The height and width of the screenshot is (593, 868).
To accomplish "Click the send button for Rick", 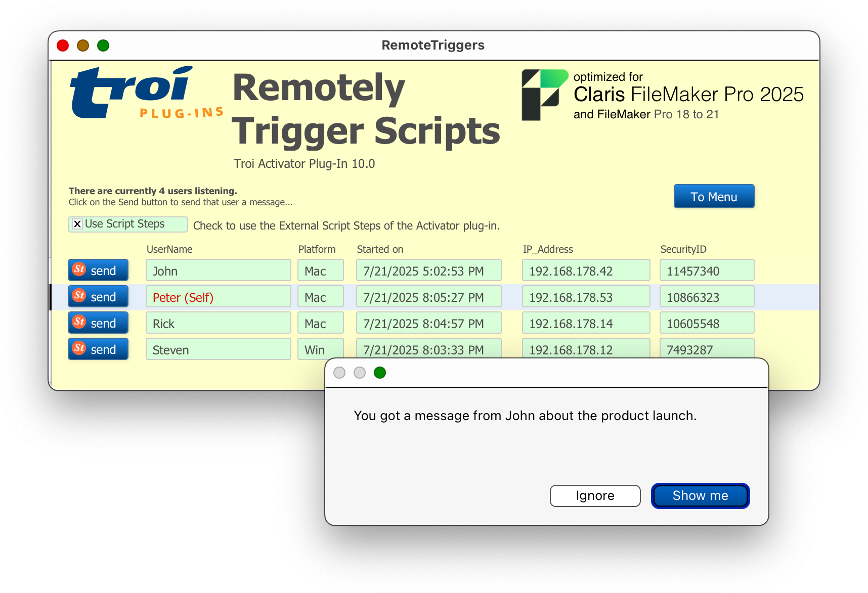I will pos(98,323).
